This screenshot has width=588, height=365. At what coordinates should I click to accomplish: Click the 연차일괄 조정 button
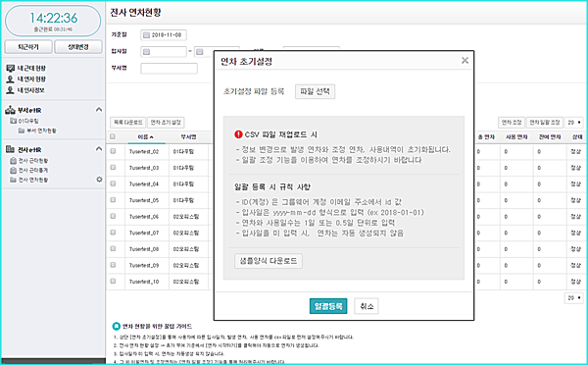coord(545,123)
